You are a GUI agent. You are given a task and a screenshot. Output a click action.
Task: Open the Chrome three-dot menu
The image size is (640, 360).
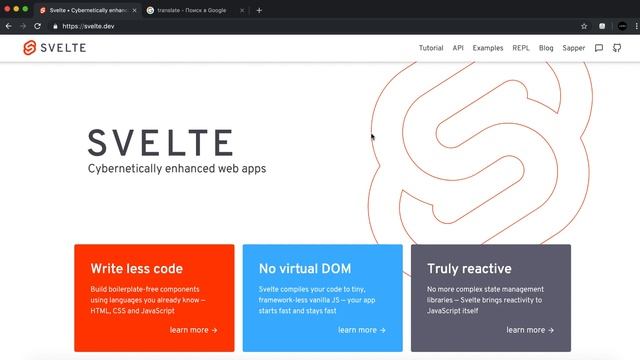(636, 26)
